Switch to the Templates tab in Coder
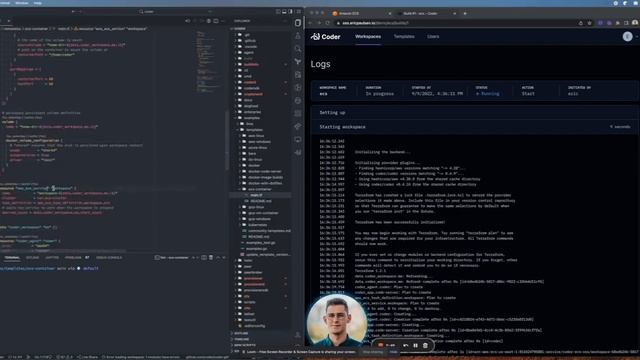The image size is (640, 360). coord(404,37)
